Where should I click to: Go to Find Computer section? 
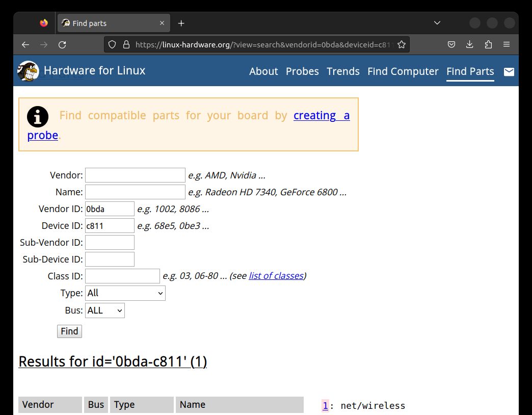pyautogui.click(x=403, y=71)
